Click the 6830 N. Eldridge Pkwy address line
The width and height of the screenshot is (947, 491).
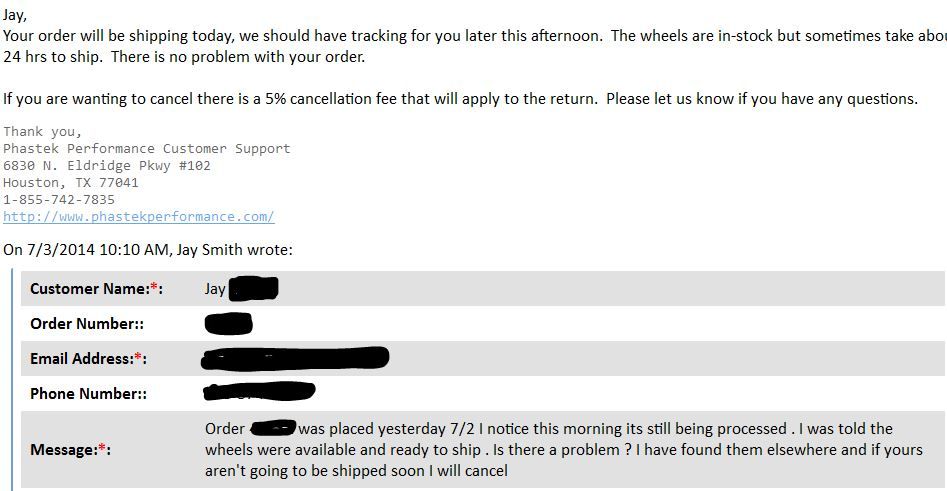(x=107, y=166)
